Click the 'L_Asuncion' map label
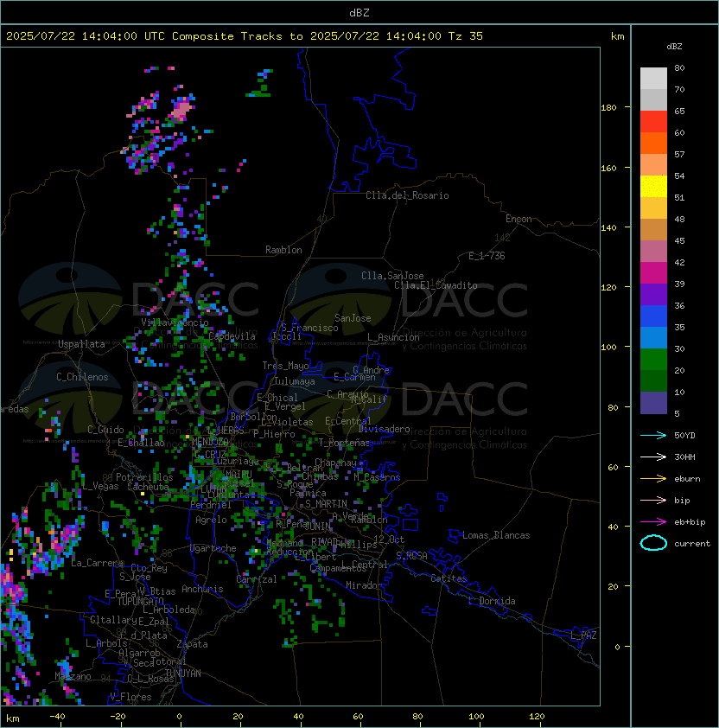 393,337
